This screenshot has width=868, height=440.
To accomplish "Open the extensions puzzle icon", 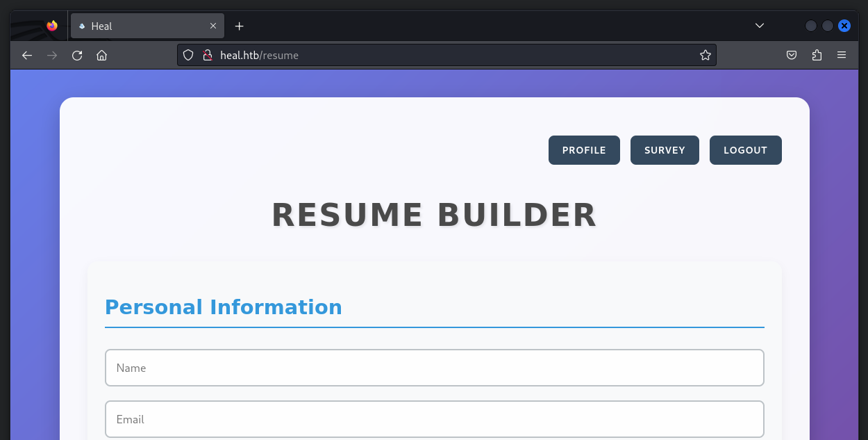I will coord(817,56).
